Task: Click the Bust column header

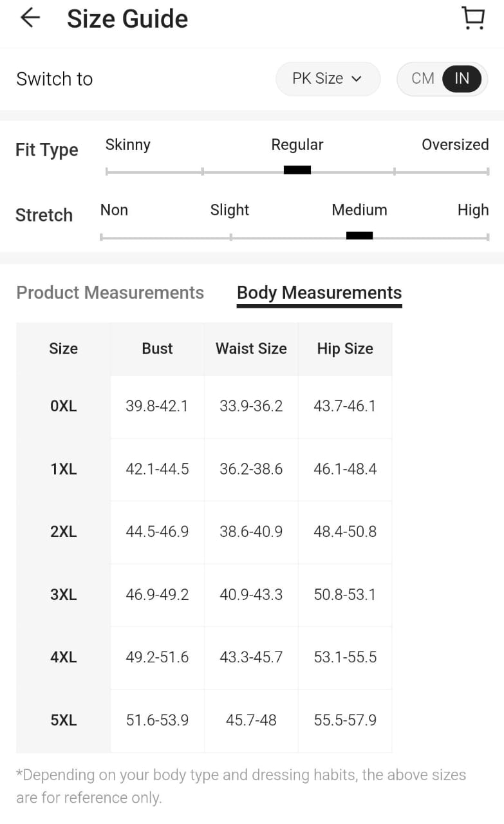Action: click(157, 348)
